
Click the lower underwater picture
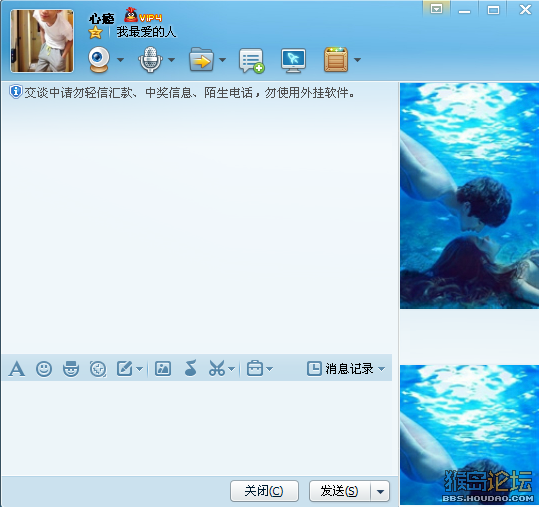pos(469,435)
